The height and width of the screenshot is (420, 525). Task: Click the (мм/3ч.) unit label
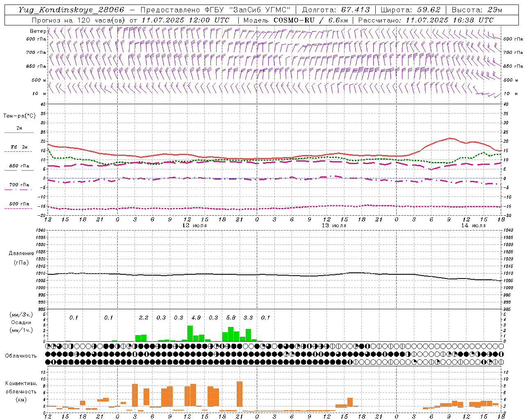click(21, 315)
